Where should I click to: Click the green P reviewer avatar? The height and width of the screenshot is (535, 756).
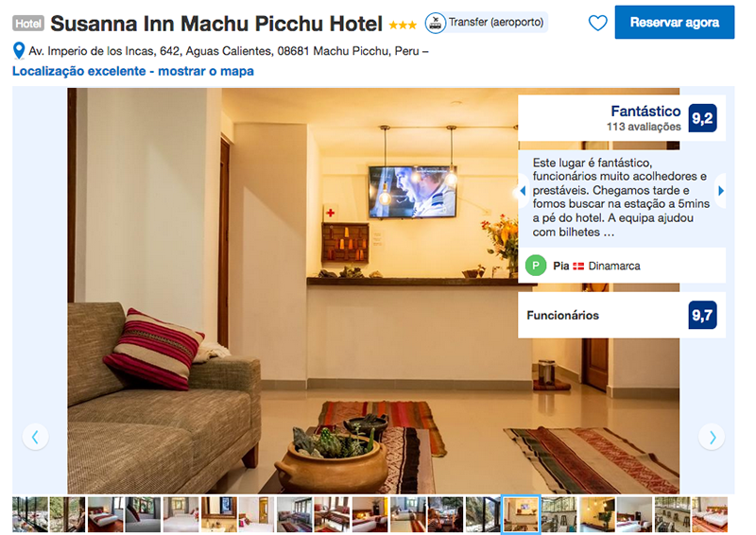tap(536, 266)
